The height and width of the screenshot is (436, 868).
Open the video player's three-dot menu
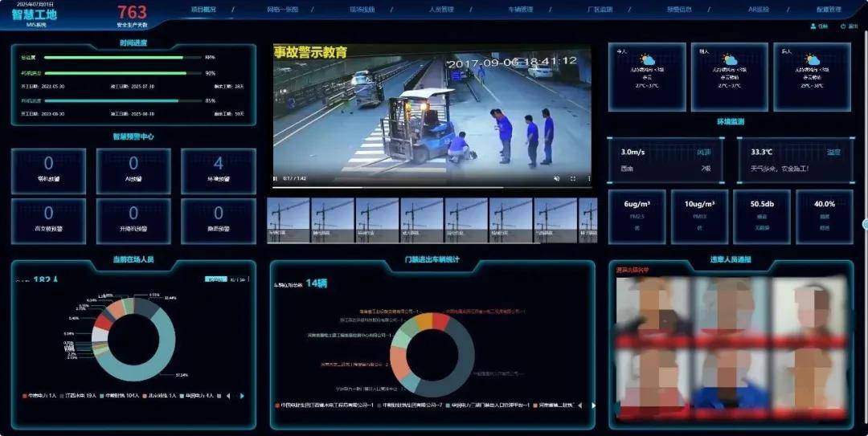point(588,178)
